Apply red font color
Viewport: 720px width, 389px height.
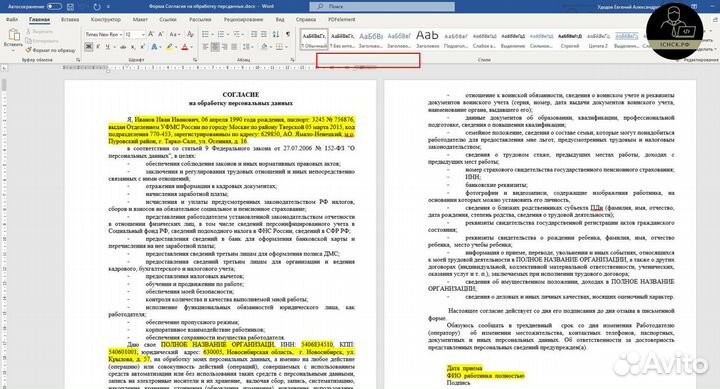point(185,47)
